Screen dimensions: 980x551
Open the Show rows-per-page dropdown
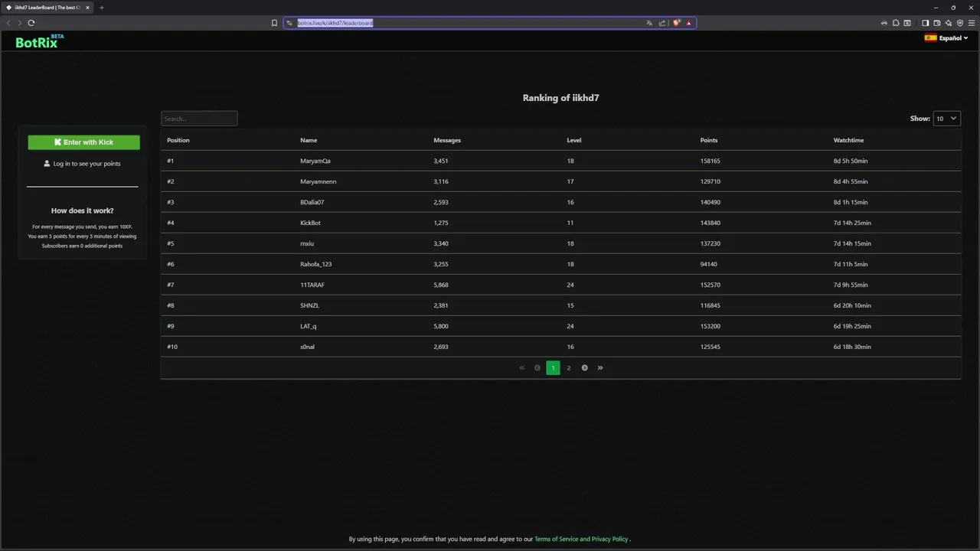(946, 119)
